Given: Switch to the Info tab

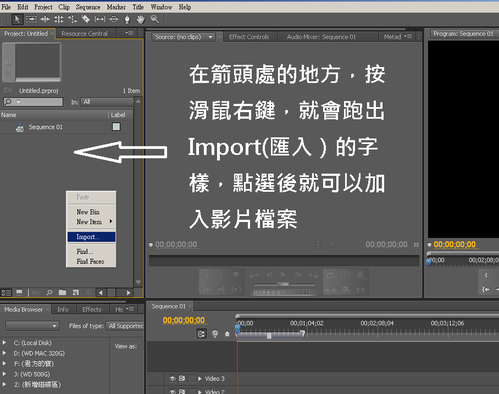Looking at the screenshot, I should (x=63, y=310).
